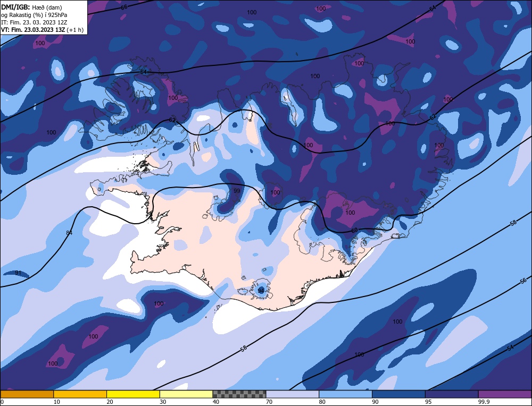Click the 'VT: Fim. 23.03.2023 13Z (+1 h)' line
Viewport: 532px width, 406px height.
[x=42, y=29]
